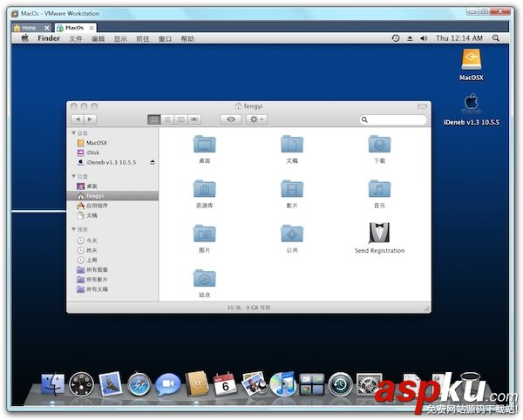Close the MacOs VMware tab
This screenshot has height=420, width=523.
click(x=92, y=28)
